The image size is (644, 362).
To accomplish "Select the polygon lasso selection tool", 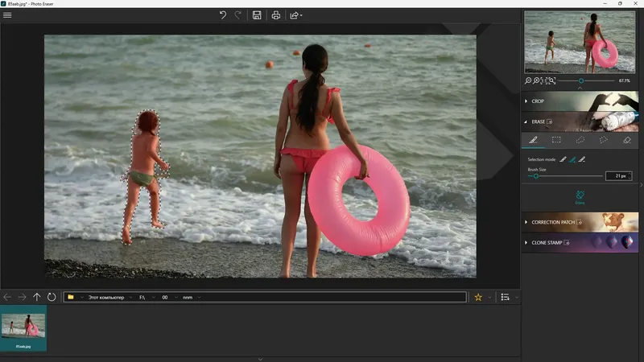I will (603, 140).
